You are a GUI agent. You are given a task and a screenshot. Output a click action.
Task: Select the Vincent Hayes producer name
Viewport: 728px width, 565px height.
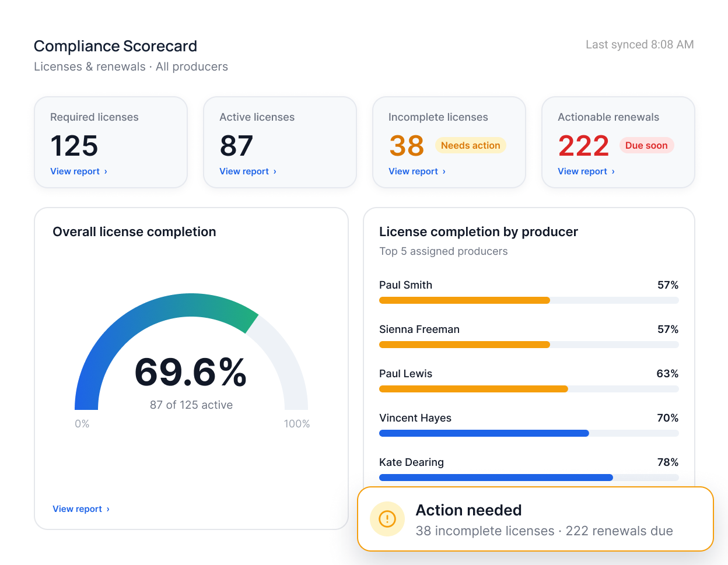415,418
